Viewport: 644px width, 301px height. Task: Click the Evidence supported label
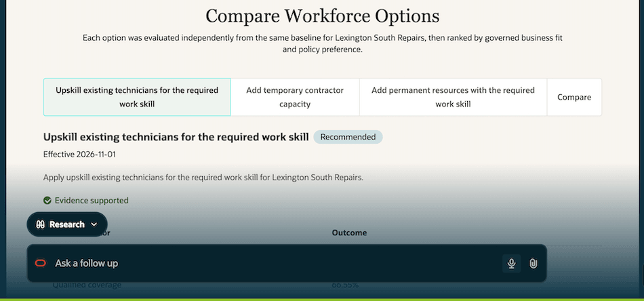(x=92, y=201)
